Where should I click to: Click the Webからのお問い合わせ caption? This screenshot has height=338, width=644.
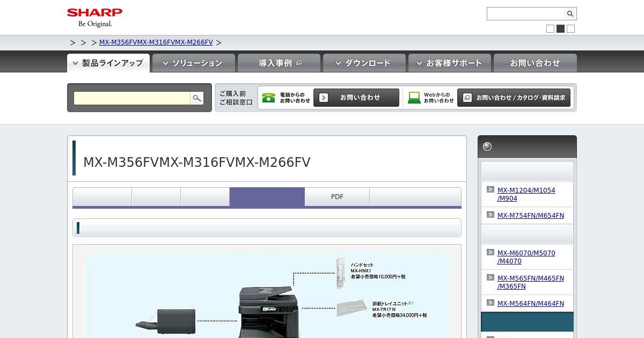click(x=439, y=98)
